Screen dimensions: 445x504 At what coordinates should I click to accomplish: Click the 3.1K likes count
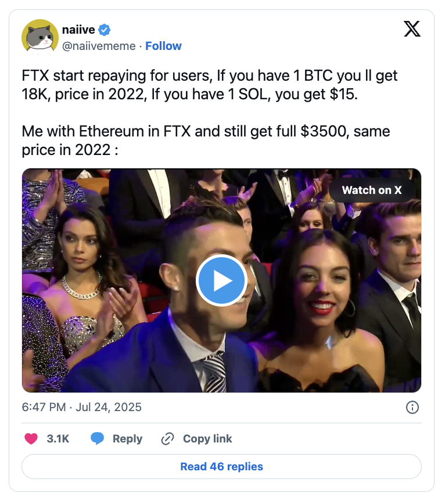click(x=58, y=438)
